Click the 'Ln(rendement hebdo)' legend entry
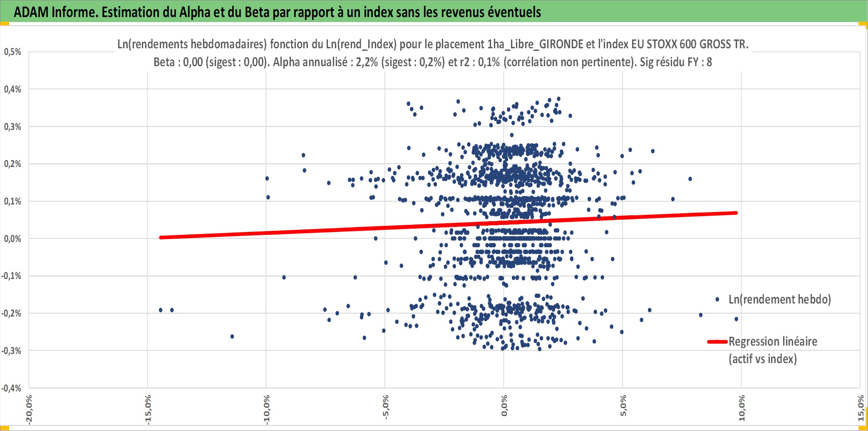 pos(774,299)
